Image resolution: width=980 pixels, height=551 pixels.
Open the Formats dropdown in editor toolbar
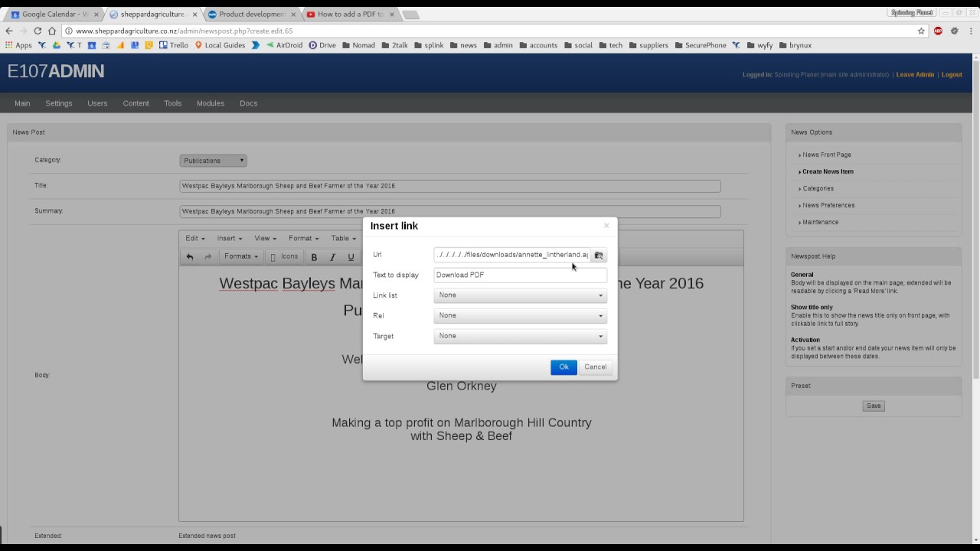240,257
